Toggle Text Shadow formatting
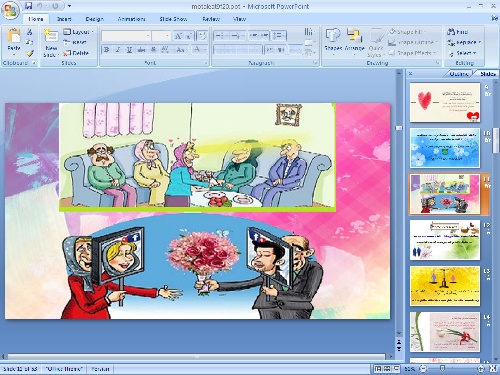The width and height of the screenshot is (500, 375). click(153, 50)
